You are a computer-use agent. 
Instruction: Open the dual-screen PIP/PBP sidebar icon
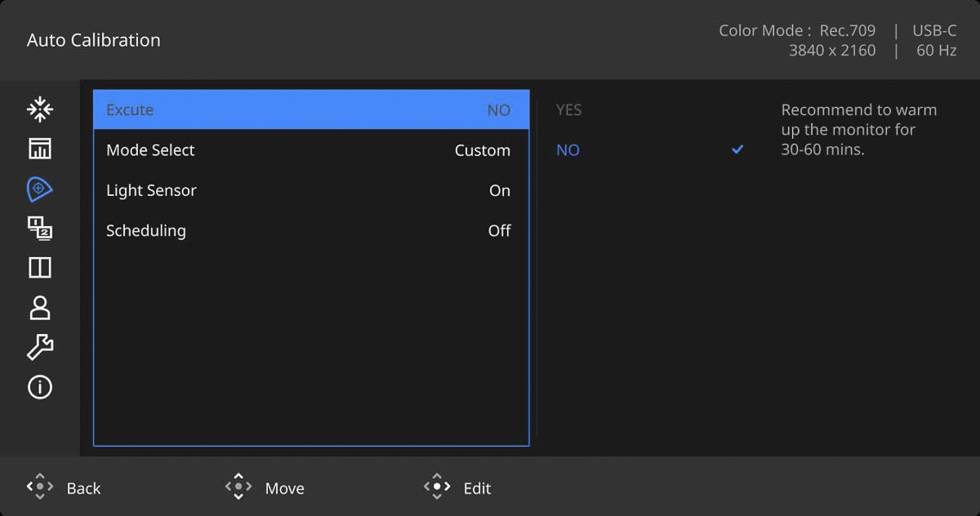(39, 229)
